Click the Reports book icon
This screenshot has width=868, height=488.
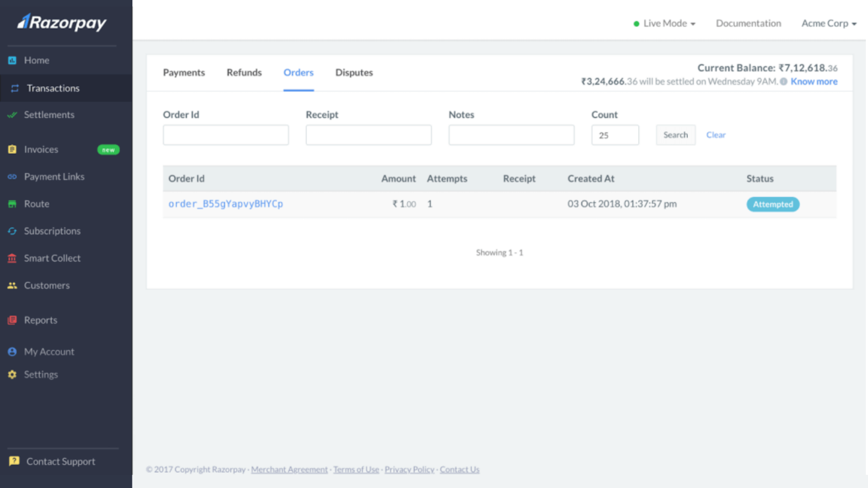[12, 320]
